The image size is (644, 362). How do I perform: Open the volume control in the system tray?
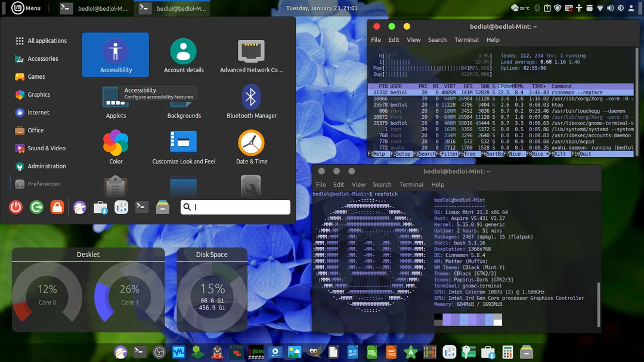(x=611, y=8)
